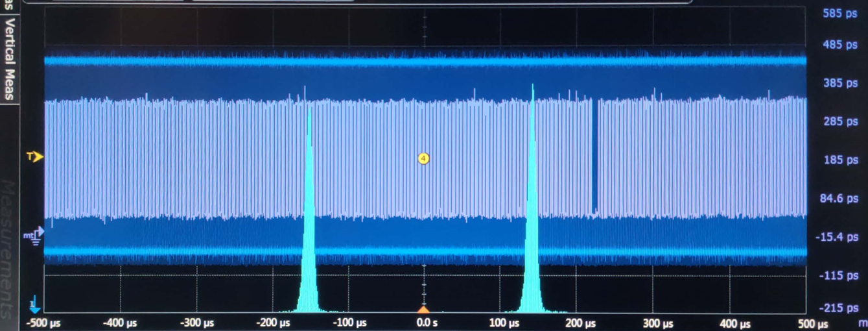Select the orange trigger position triangle

tap(424, 310)
